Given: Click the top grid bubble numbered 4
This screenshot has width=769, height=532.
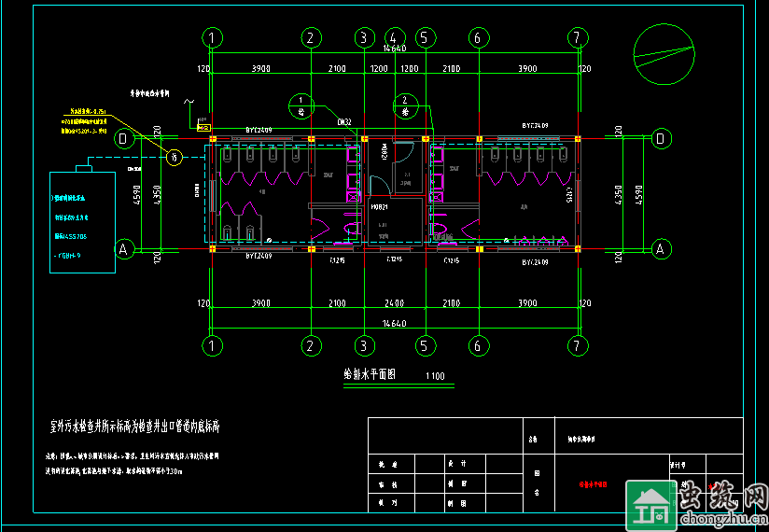Looking at the screenshot, I should pyautogui.click(x=395, y=37).
